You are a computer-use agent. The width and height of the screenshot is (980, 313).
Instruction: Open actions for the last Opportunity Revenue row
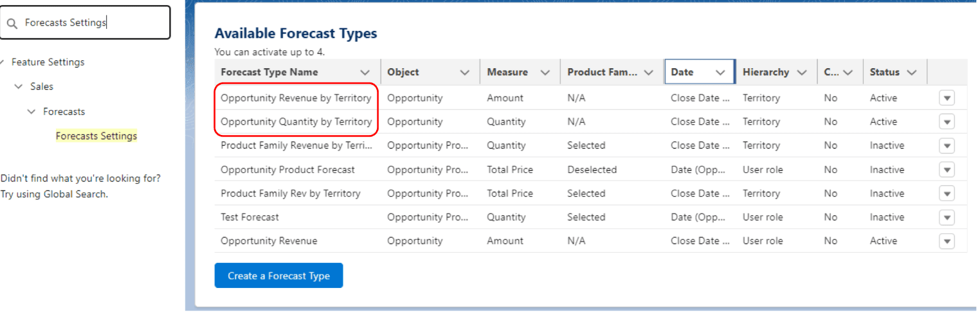click(x=947, y=241)
